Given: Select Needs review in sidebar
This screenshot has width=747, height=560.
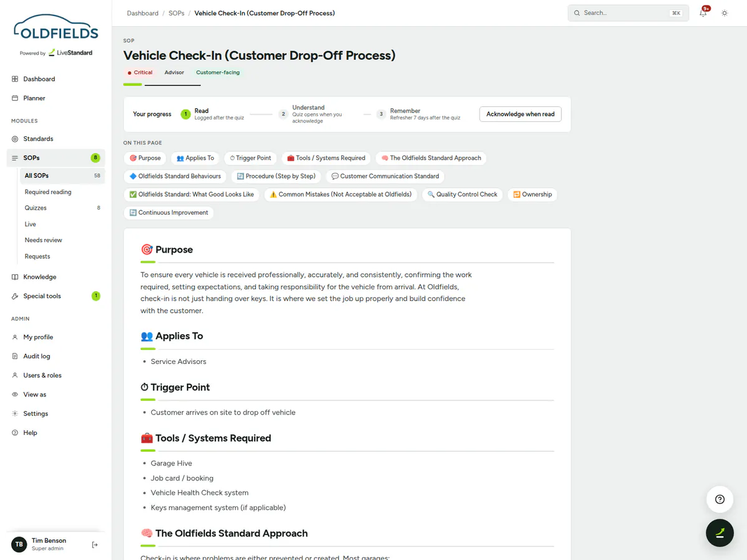Looking at the screenshot, I should [62, 240].
